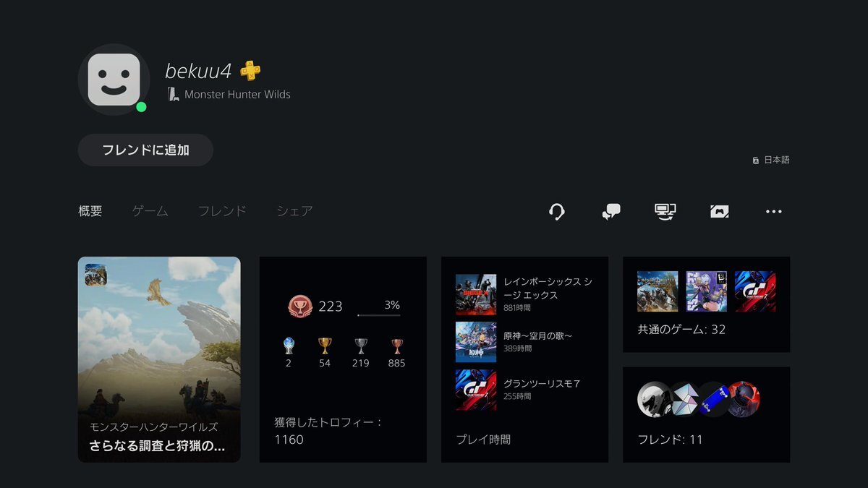Open the プレイ時間 play time card
Screen dimensions: 868x488
[x=524, y=359]
